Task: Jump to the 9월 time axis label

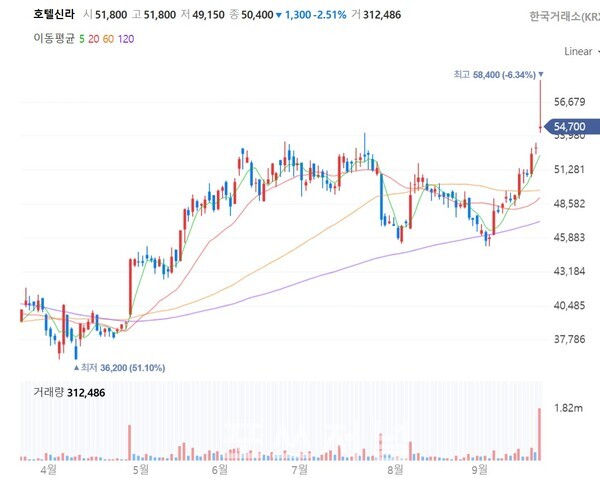Action: click(482, 467)
